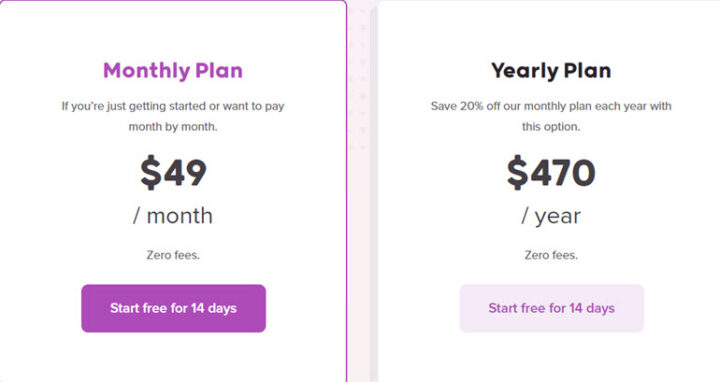Click blank area above the Yearly Plan heading
The width and height of the screenshot is (720, 382).
pos(551,30)
